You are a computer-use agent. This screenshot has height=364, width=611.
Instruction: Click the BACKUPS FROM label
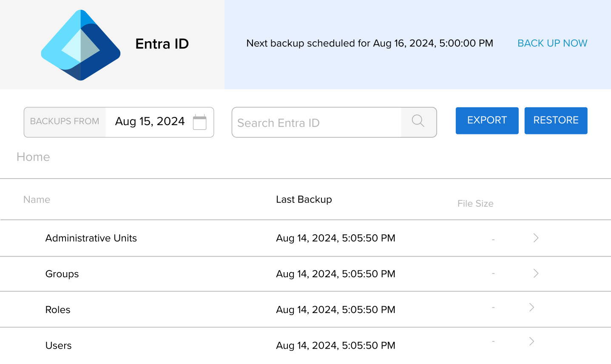pyautogui.click(x=65, y=121)
